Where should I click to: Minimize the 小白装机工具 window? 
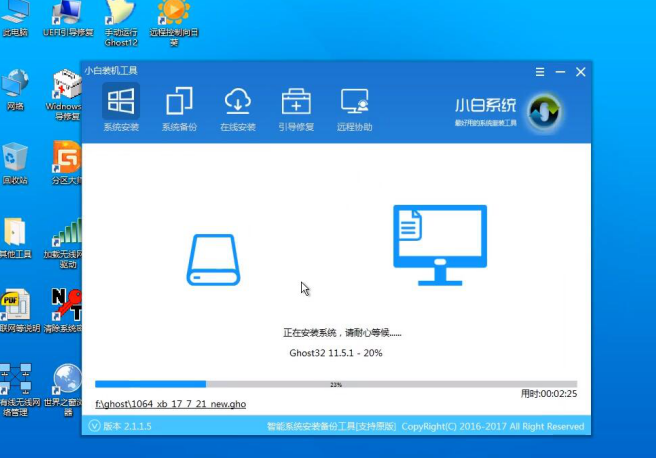[560, 72]
